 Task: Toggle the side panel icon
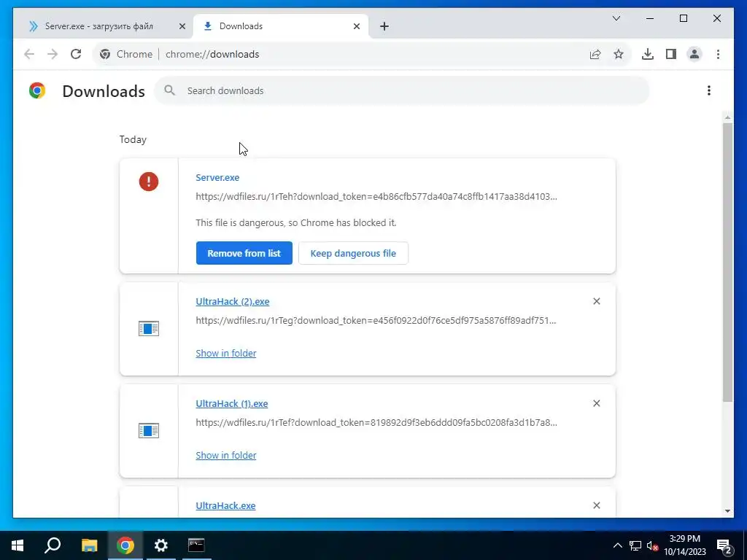671,54
